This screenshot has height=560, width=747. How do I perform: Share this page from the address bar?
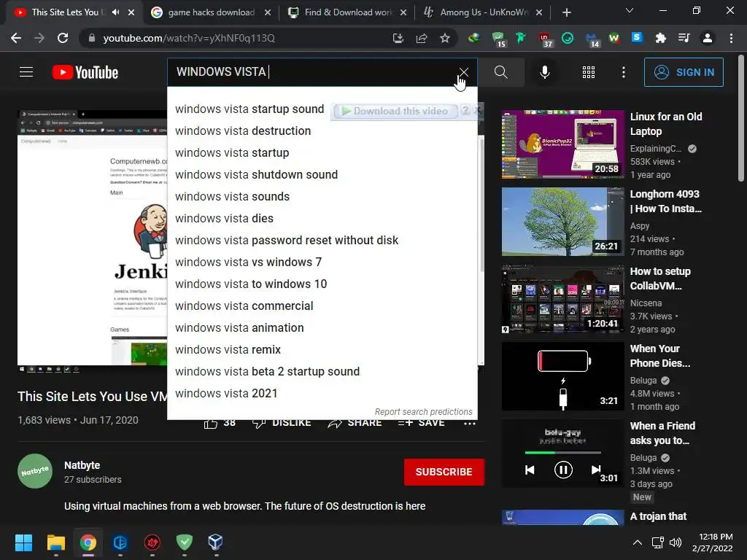coord(422,38)
